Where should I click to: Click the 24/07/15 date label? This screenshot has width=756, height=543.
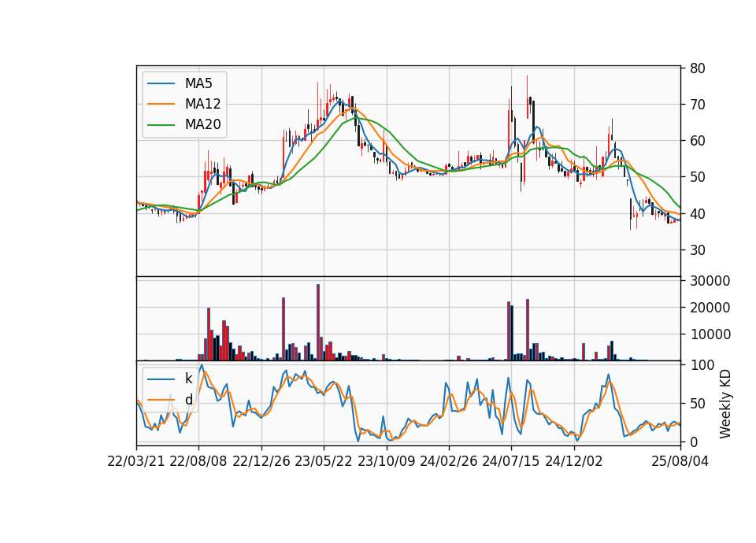(511, 461)
